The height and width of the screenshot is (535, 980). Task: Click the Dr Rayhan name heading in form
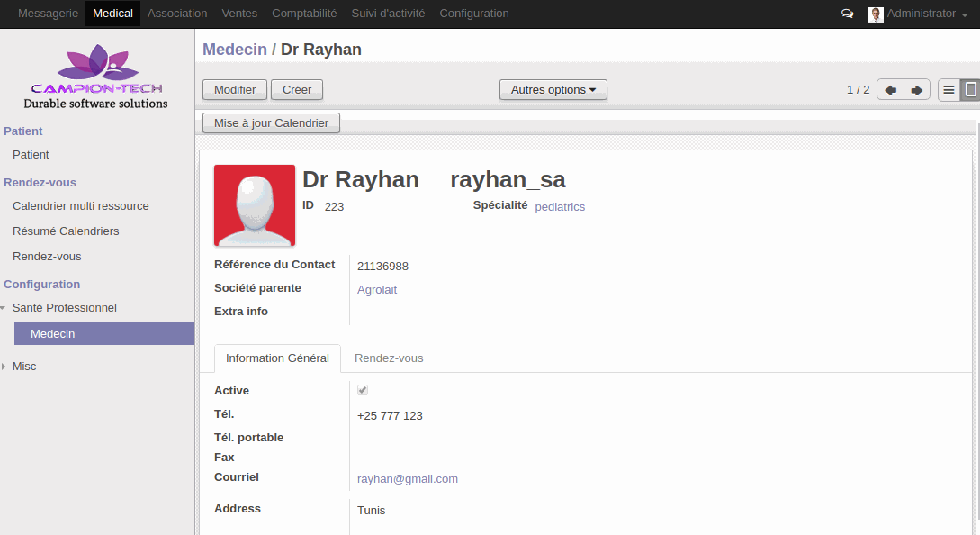point(361,179)
